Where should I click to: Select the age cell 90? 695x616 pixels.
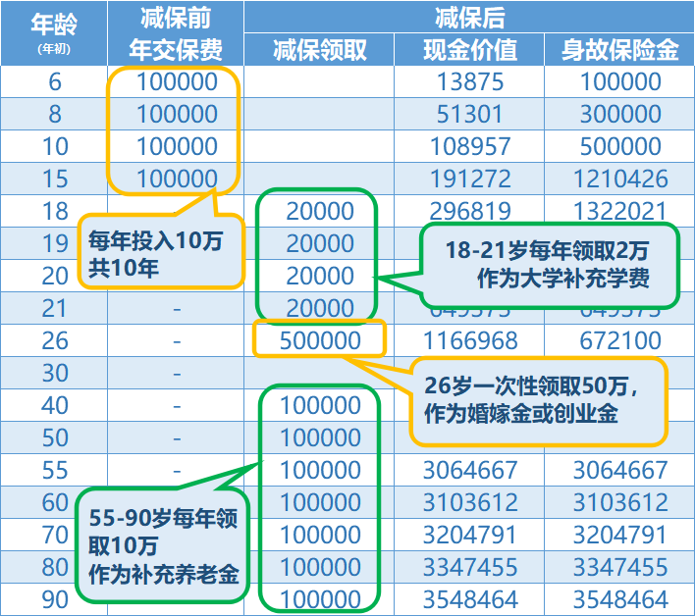click(x=55, y=599)
